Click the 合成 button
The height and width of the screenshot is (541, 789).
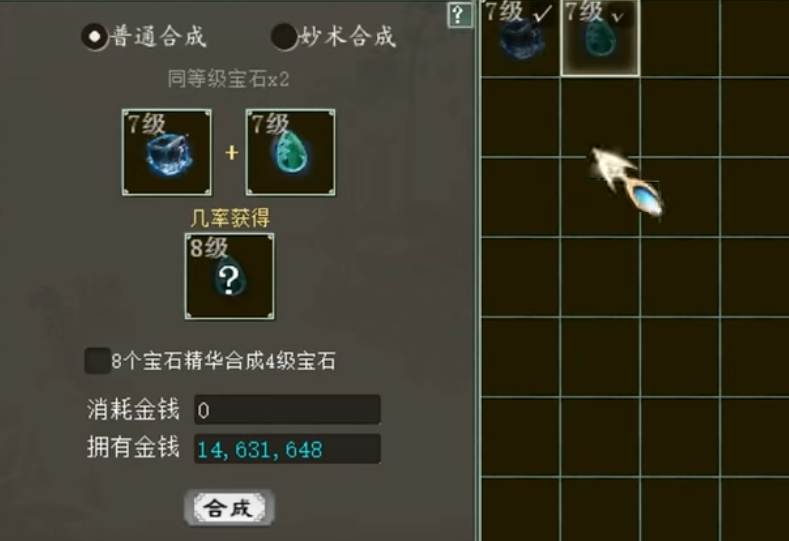click(229, 507)
